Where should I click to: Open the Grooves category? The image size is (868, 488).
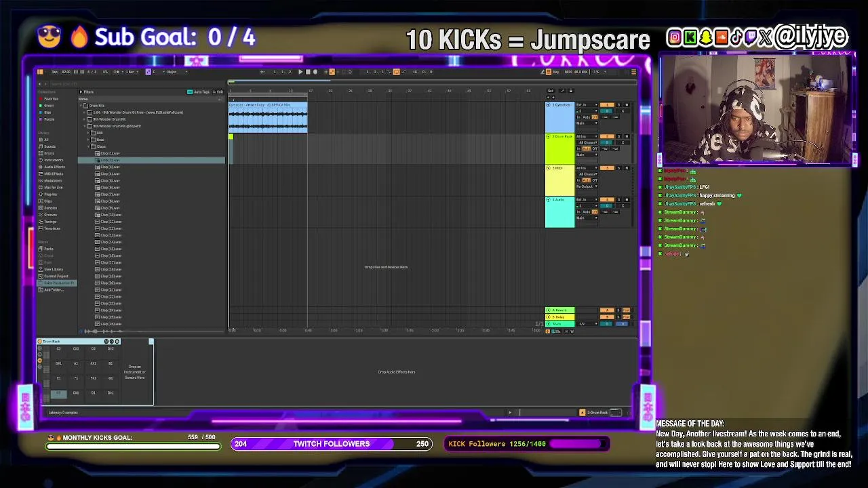50,214
